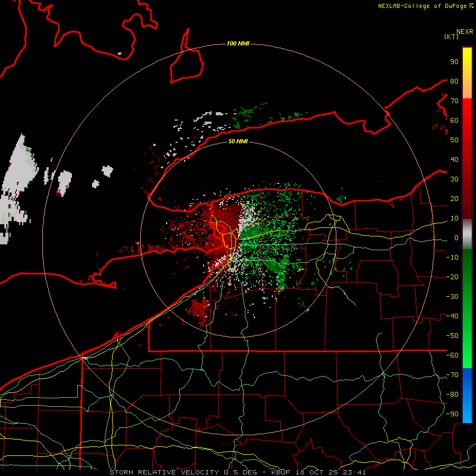Click the 40 value on the velocity scale
Image resolution: width=476 pixels, height=476 pixels.
coord(454,159)
